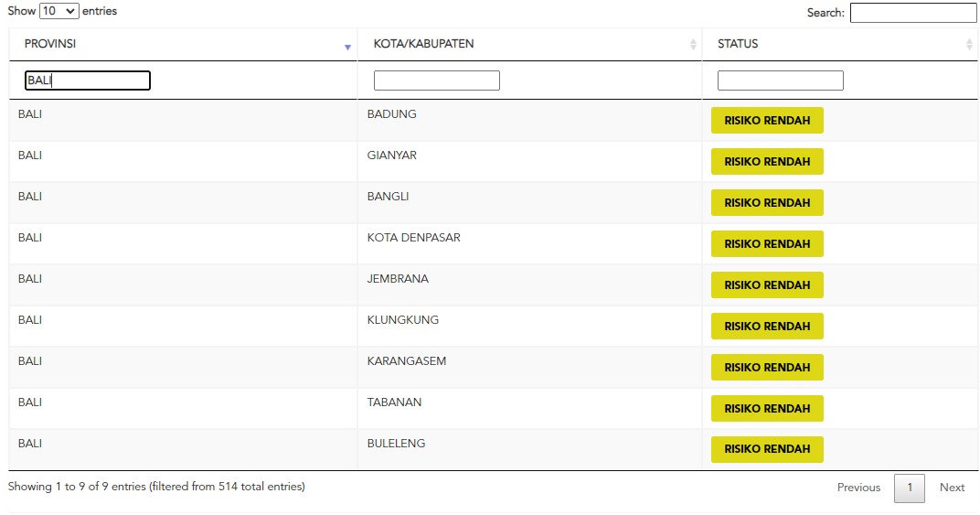Image resolution: width=980 pixels, height=515 pixels.
Task: Click the PROVINSI column sort arrow
Action: [347, 47]
